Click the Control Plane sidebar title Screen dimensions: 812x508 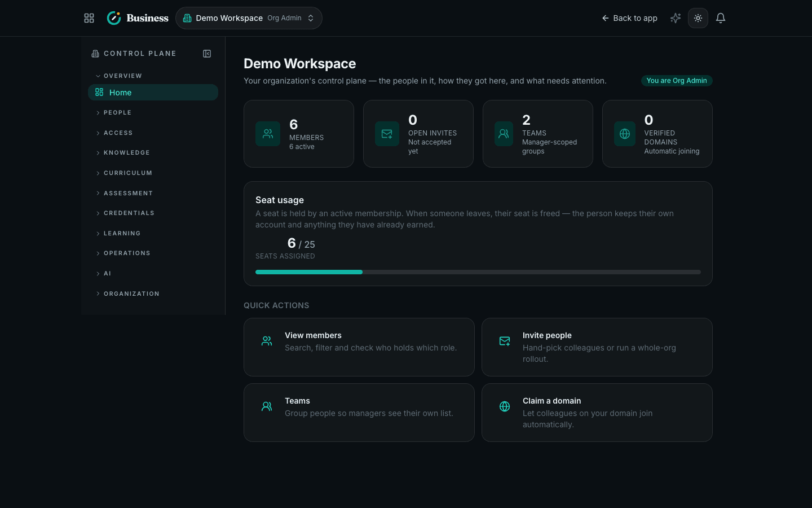click(140, 54)
